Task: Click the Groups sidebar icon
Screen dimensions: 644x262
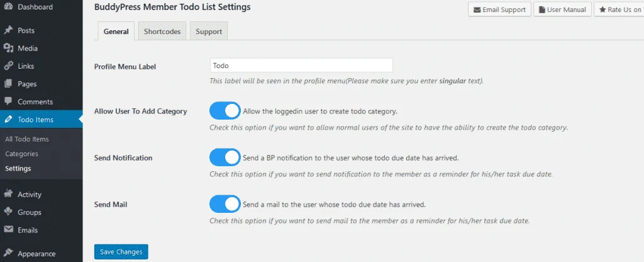Action: (8, 212)
